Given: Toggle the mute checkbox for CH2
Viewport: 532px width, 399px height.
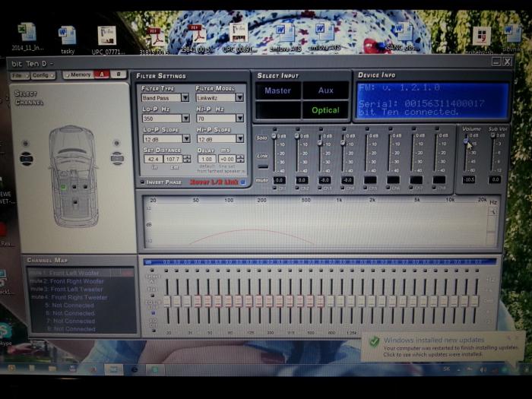Looking at the screenshot, I should 298,188.
